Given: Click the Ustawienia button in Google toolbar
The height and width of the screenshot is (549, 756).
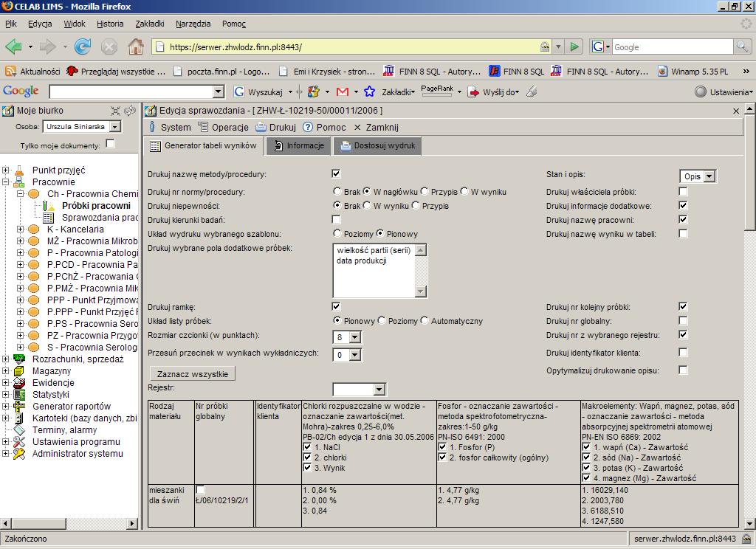Looking at the screenshot, I should coord(724,91).
